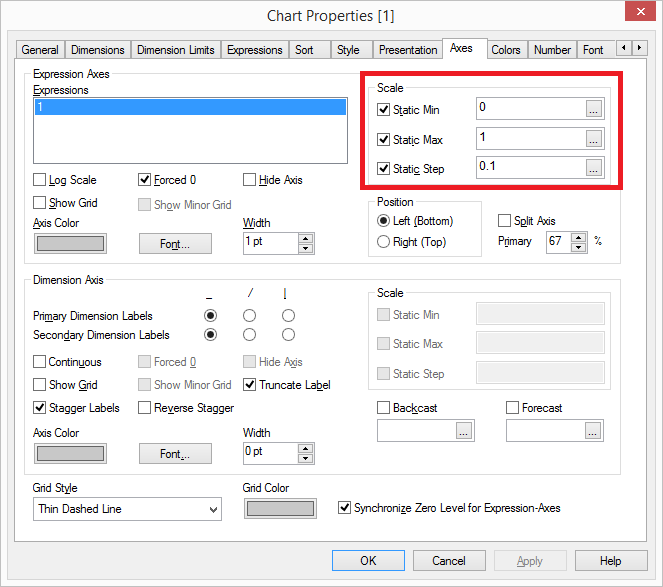This screenshot has height=587, width=663.
Task: Decrease Primary percentage spinner down
Action: pos(581,247)
